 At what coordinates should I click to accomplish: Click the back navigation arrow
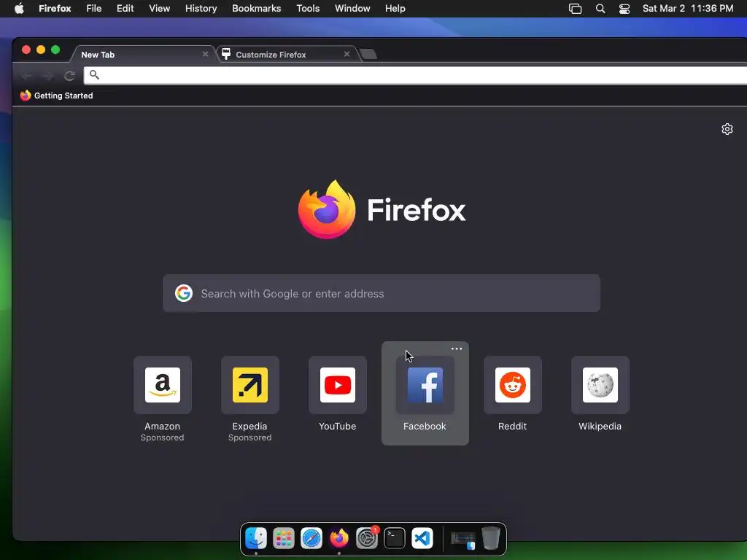pyautogui.click(x=27, y=75)
